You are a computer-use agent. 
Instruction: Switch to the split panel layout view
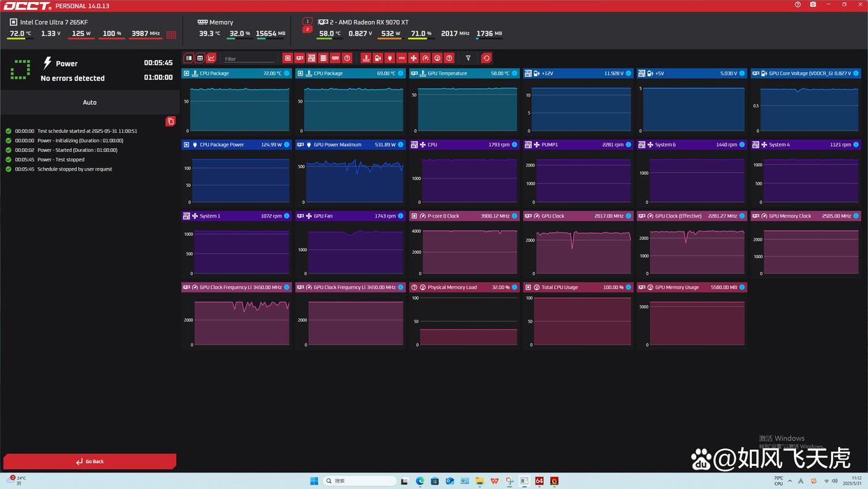coord(189,58)
